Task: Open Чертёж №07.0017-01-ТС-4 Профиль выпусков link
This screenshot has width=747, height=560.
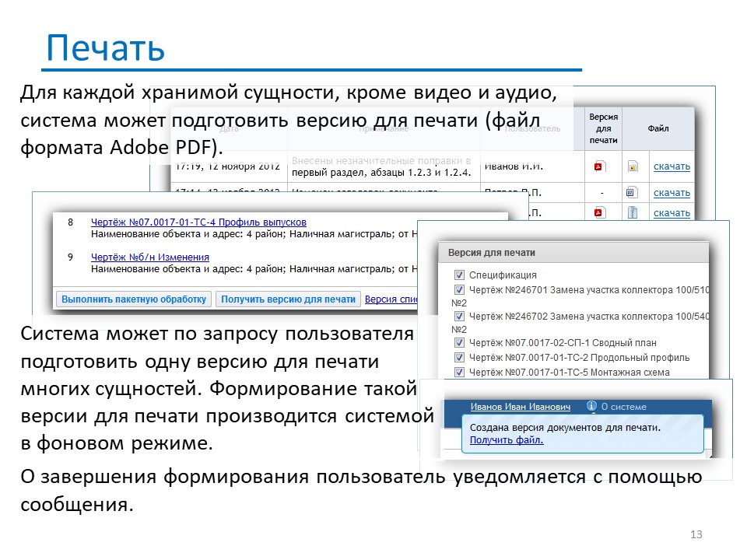Action: [x=198, y=222]
